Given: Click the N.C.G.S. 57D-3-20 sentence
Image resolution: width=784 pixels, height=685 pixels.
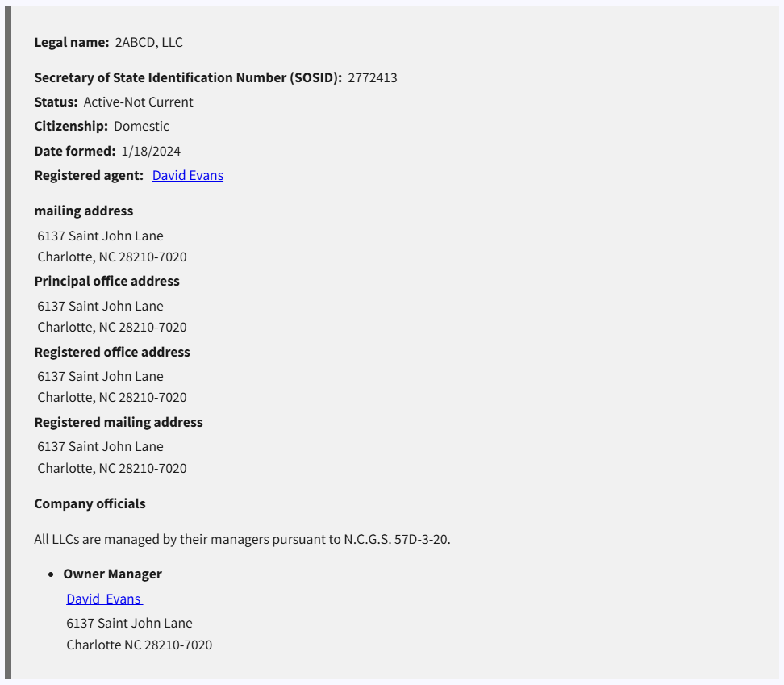Looking at the screenshot, I should coord(242,539).
